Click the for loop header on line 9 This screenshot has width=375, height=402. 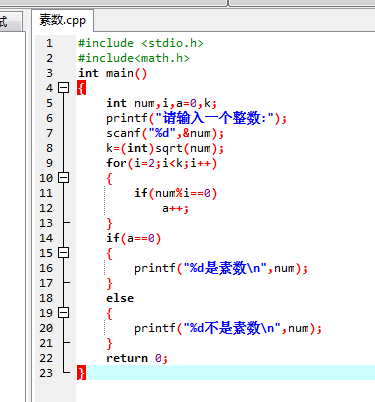161,163
